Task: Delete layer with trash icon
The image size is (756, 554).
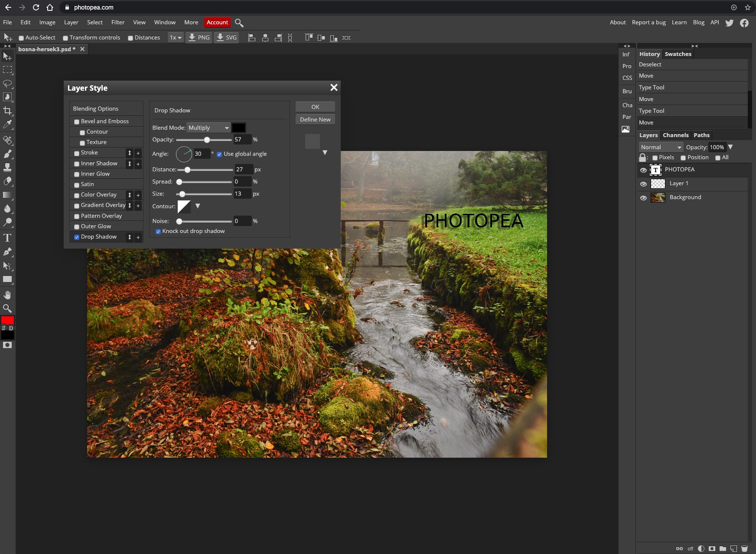Action: [x=744, y=548]
